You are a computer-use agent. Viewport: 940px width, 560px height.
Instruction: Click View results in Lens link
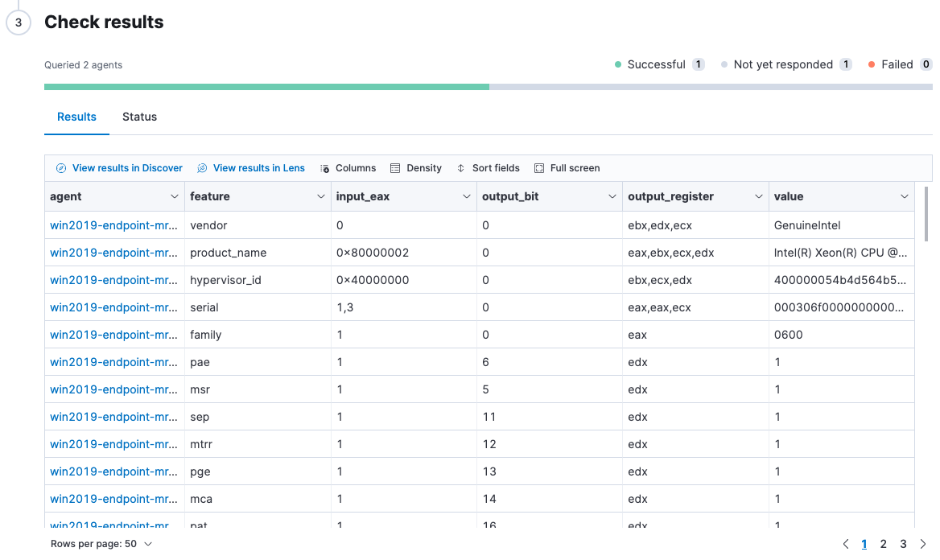pyautogui.click(x=258, y=168)
